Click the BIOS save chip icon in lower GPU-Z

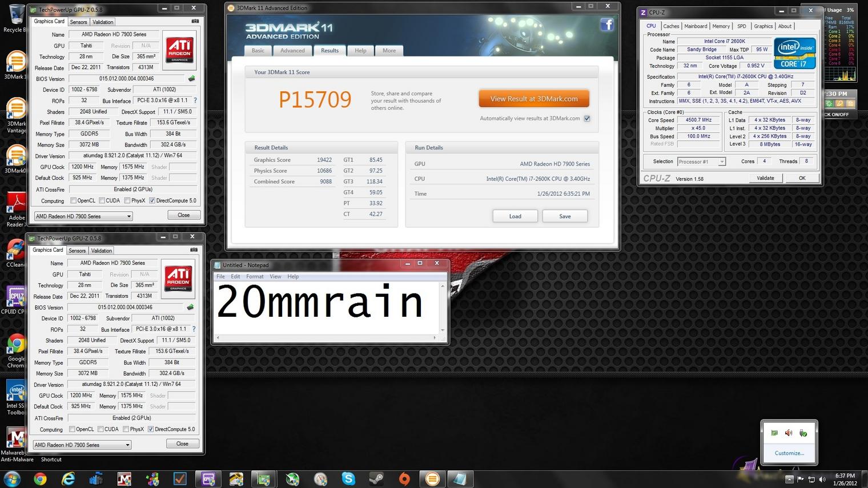190,307
